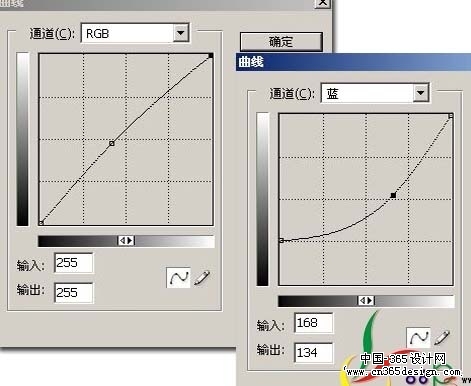Click the 输出 field showing 255
Screen dimensions: 471x386
tap(74, 293)
